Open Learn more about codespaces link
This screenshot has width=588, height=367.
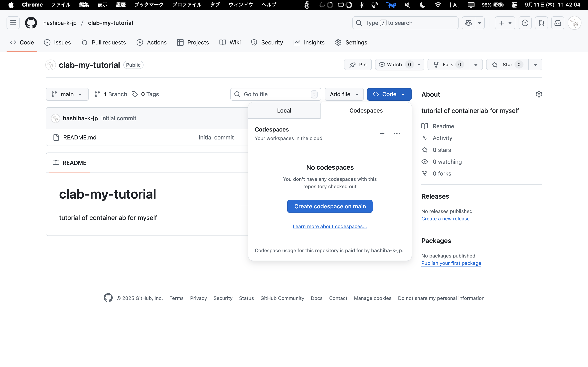[x=330, y=227]
